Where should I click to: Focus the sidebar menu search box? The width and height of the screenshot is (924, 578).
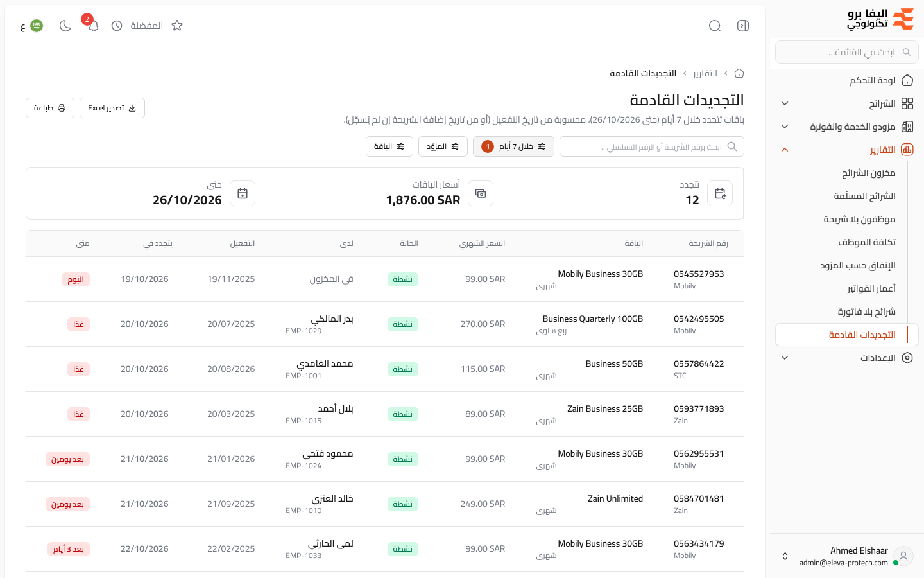(x=847, y=52)
